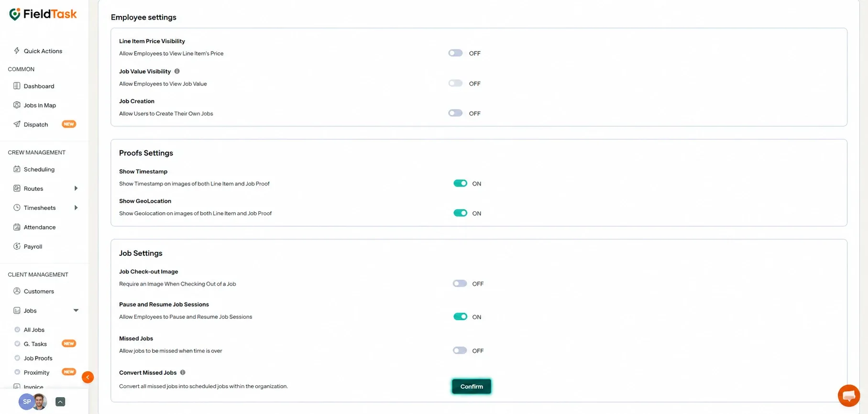Collapse the Jobs submenu arrow
The image size is (868, 414).
pos(76,310)
